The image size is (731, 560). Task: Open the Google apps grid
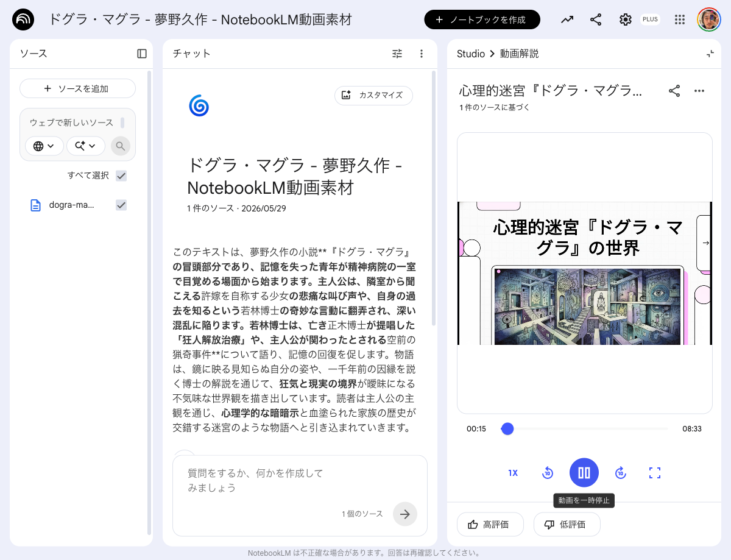[680, 19]
